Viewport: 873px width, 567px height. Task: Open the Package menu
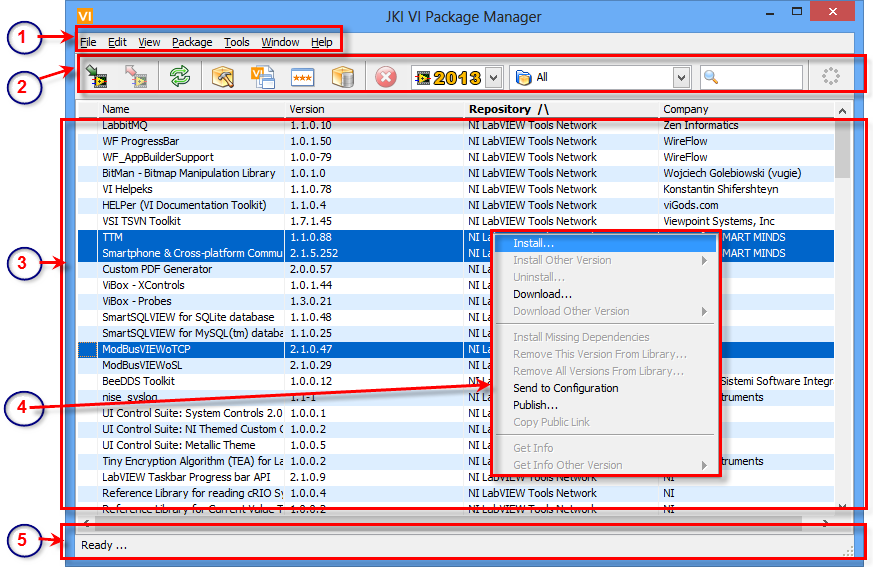coord(192,42)
